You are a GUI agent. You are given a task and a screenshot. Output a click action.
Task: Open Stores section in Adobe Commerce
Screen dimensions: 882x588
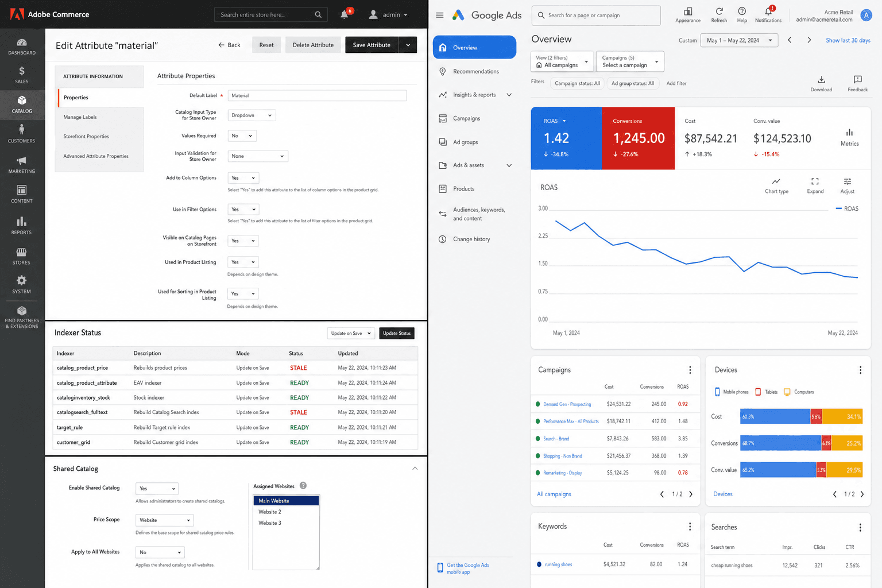coord(22,256)
